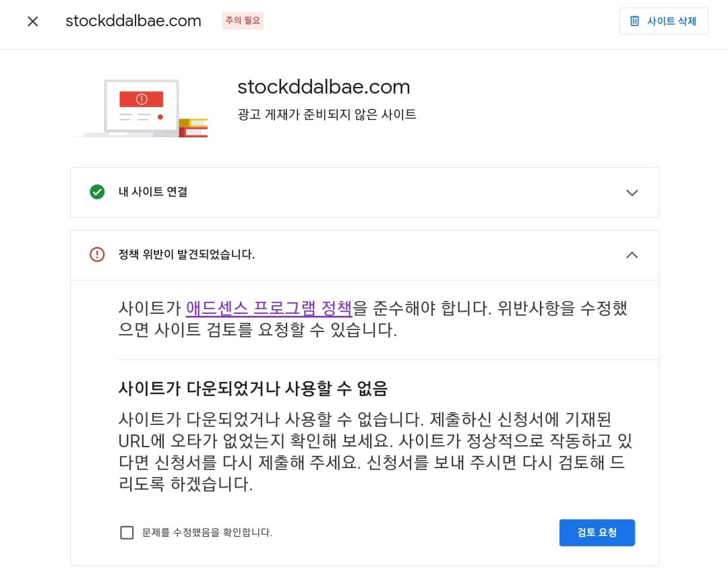Click the X close icon at top left
Viewport: 728px width, 588px height.
[x=32, y=21]
